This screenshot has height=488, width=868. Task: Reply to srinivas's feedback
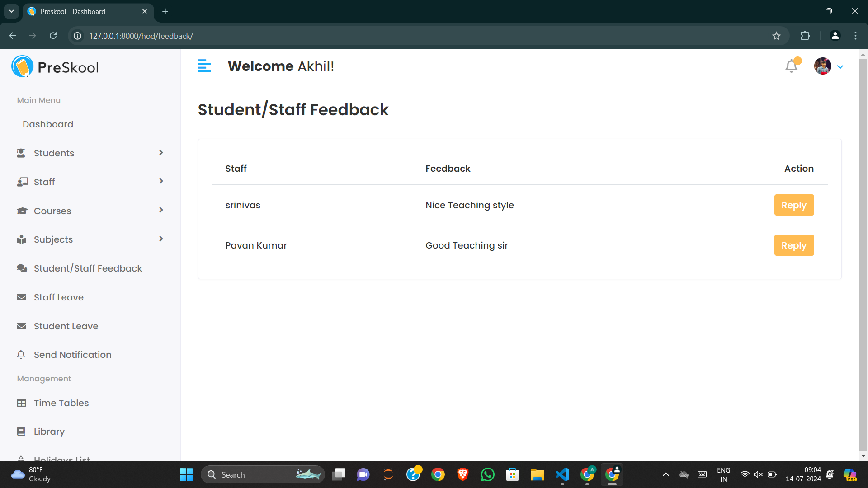[794, 205]
